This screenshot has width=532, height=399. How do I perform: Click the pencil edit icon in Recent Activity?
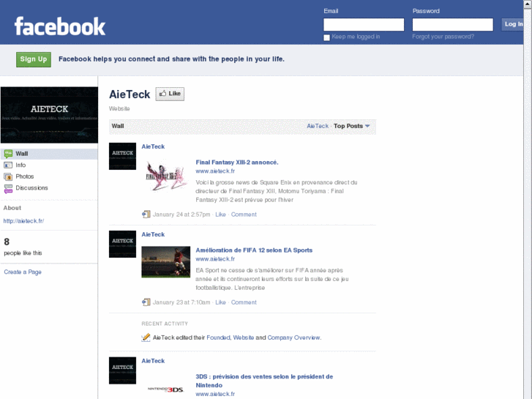pyautogui.click(x=146, y=338)
